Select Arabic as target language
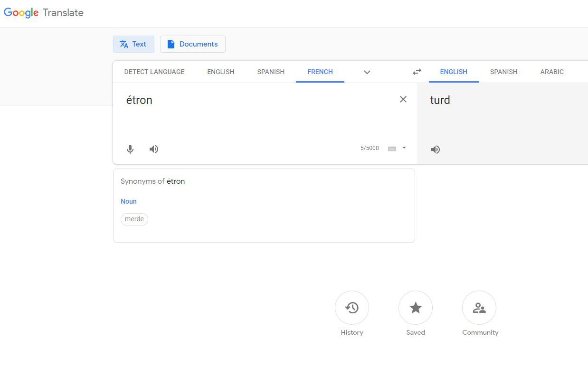 (x=552, y=72)
